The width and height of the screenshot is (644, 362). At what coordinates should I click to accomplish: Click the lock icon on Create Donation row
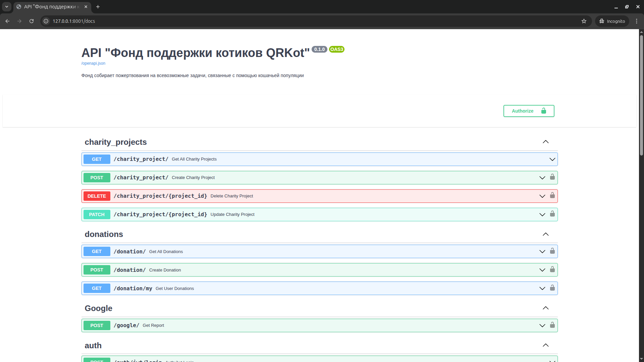552,269
